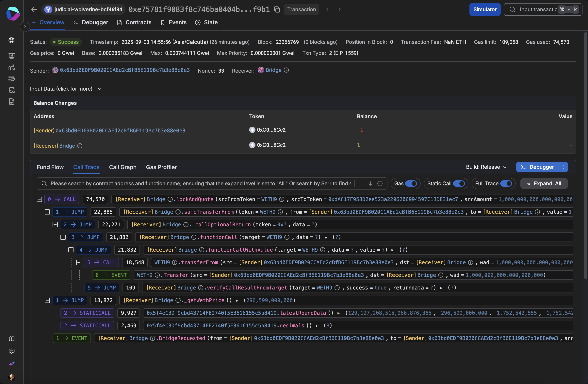This screenshot has height=384, width=588.
Task: Open the Gas Profiler tab
Action: click(161, 167)
